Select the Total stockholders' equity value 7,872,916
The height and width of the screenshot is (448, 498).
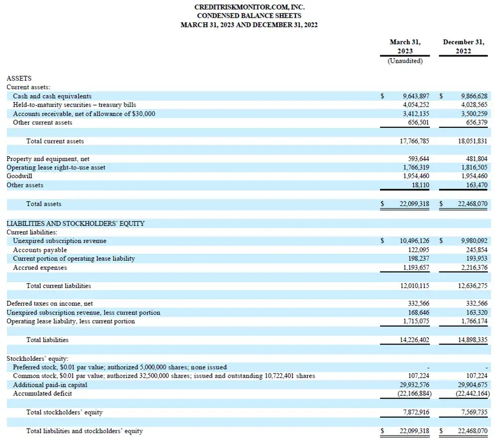click(x=416, y=413)
